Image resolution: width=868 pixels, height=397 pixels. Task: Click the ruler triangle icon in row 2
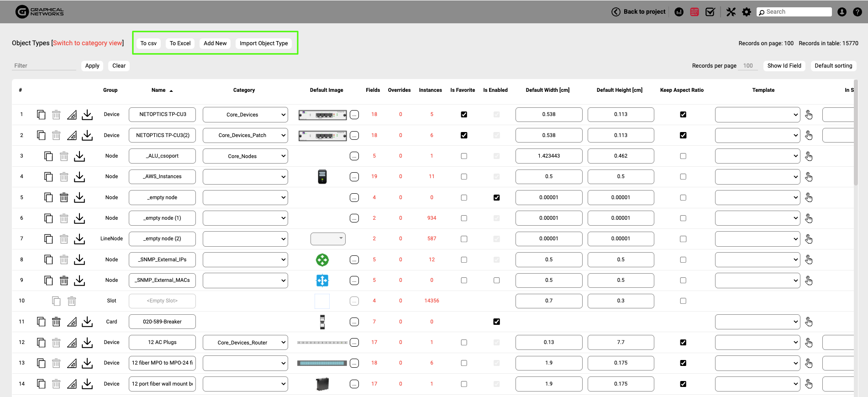point(72,136)
